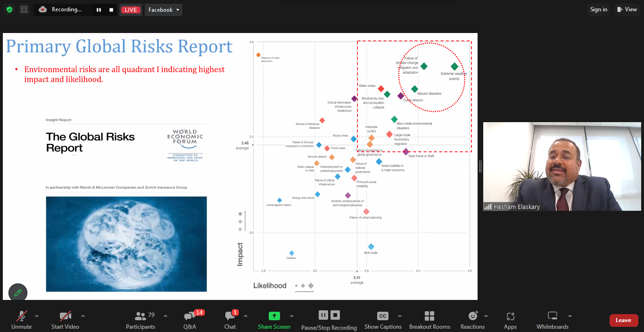Image resolution: width=644 pixels, height=332 pixels.
Task: Open the Chat panel
Action: [230, 316]
